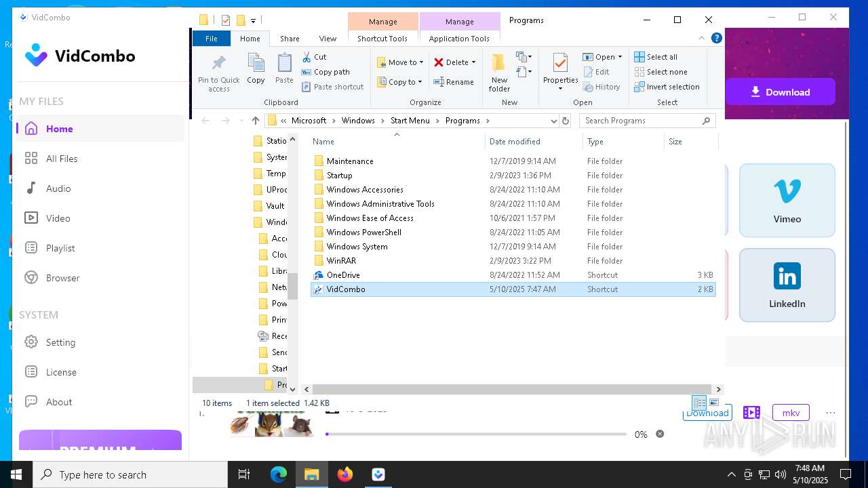Click Paste shortcut in ribbon
The height and width of the screenshot is (488, 868).
point(332,87)
